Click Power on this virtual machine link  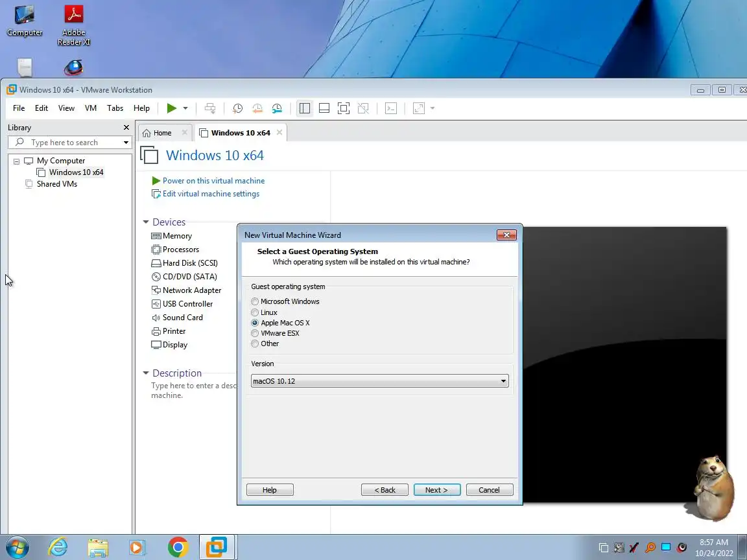[x=213, y=181]
